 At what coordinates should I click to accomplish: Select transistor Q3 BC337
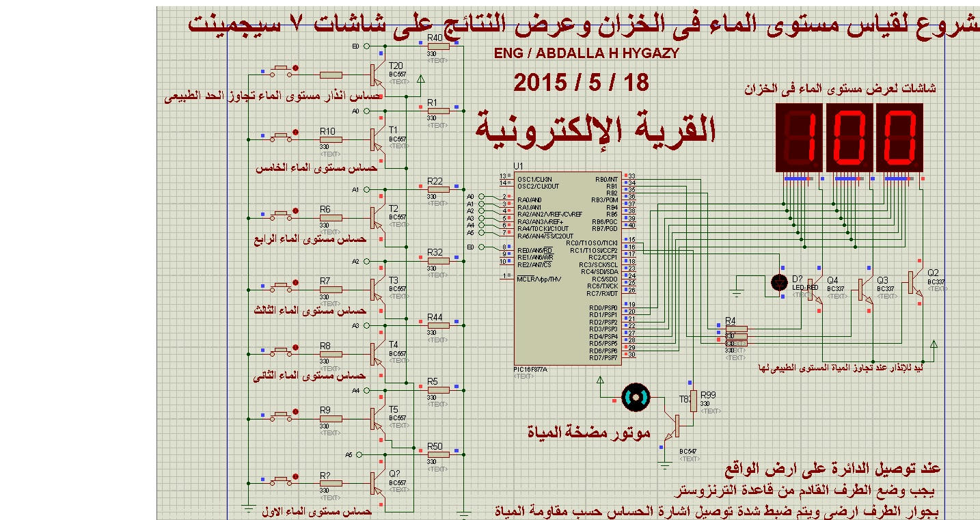pos(865,290)
